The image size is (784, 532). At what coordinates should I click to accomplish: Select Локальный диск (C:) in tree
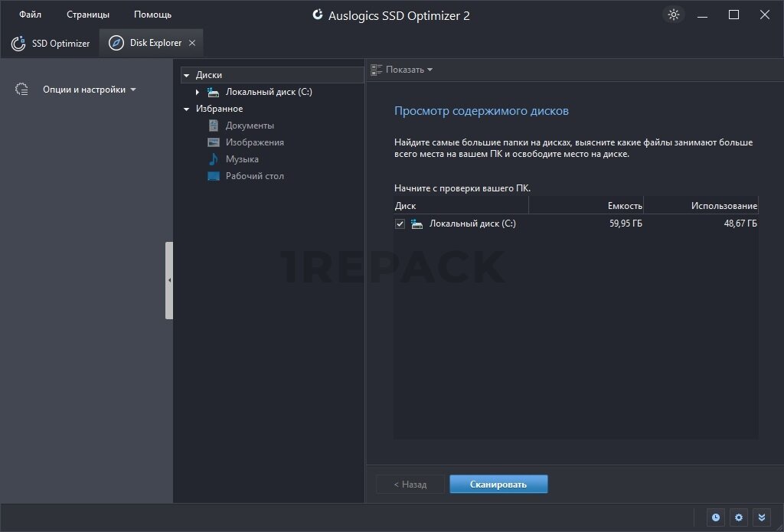[x=269, y=92]
